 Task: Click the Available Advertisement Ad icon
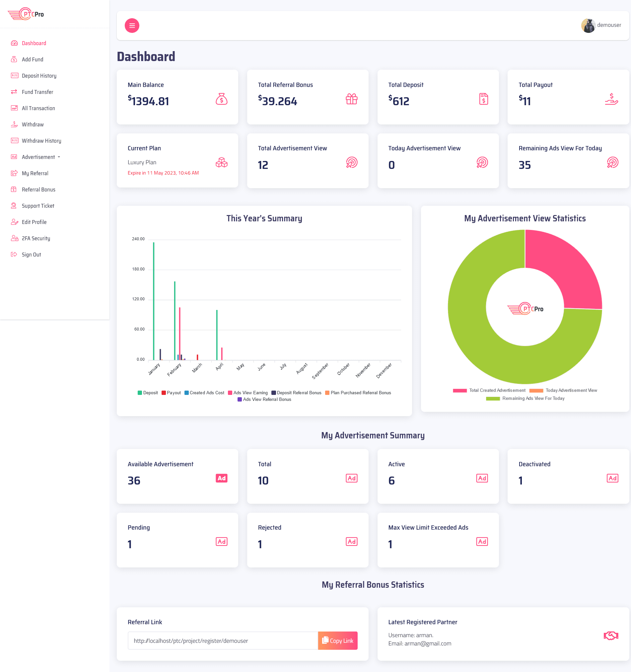pos(221,478)
